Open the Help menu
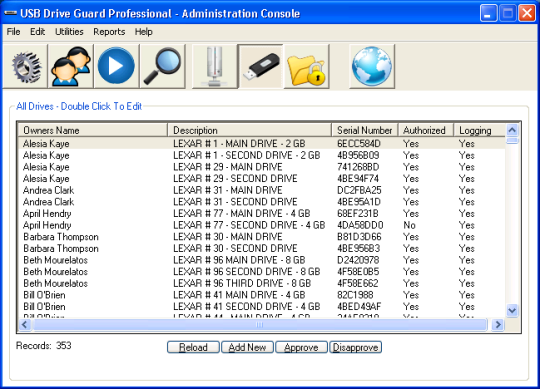This screenshot has height=389, width=540. (x=143, y=32)
